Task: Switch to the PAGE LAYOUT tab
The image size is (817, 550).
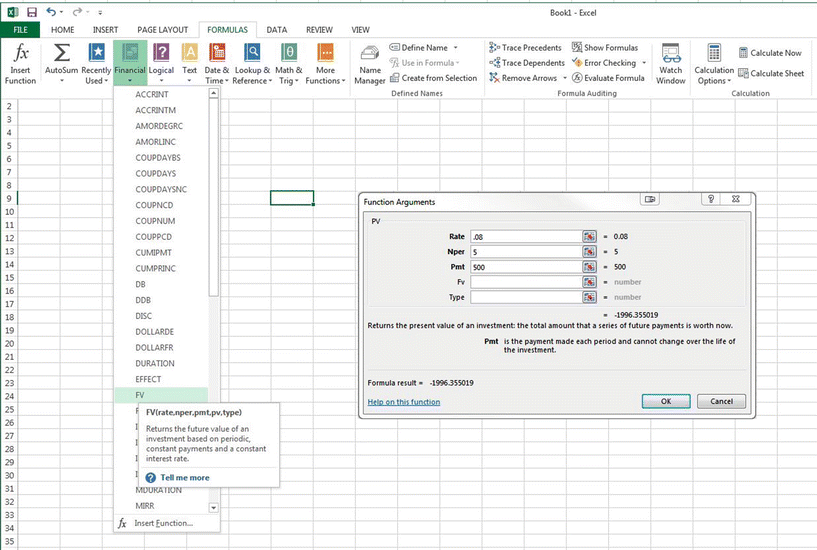Action: point(163,30)
